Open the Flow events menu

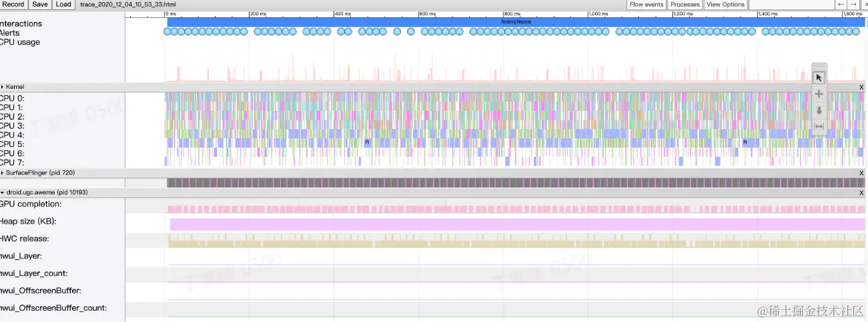646,4
